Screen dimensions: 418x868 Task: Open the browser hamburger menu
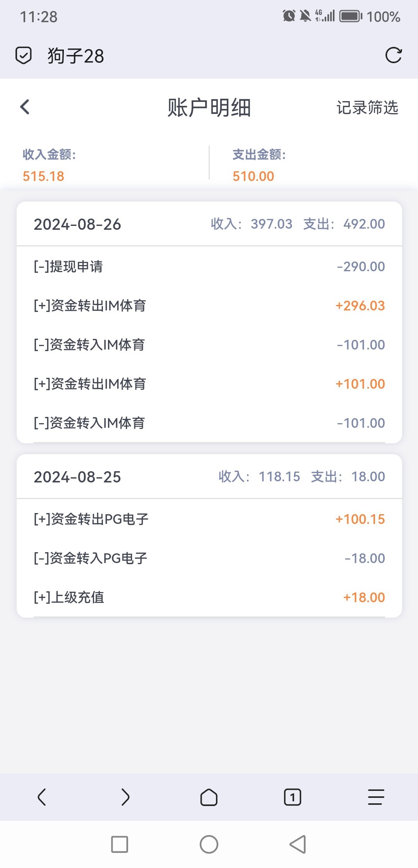(376, 797)
